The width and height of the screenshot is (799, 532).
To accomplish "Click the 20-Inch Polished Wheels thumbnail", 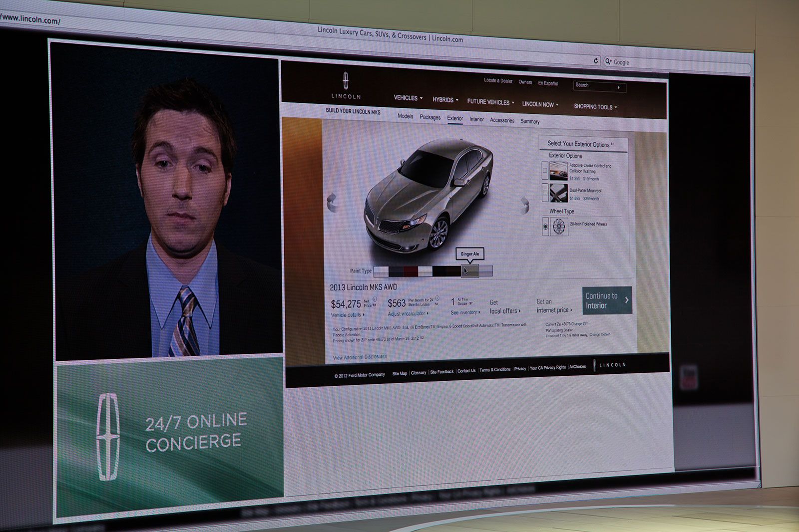I will pos(559,227).
